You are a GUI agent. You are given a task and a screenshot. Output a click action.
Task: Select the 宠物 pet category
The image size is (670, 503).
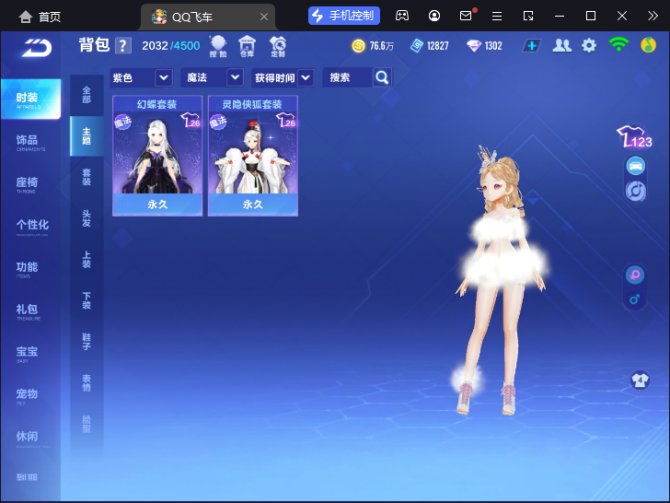31,395
